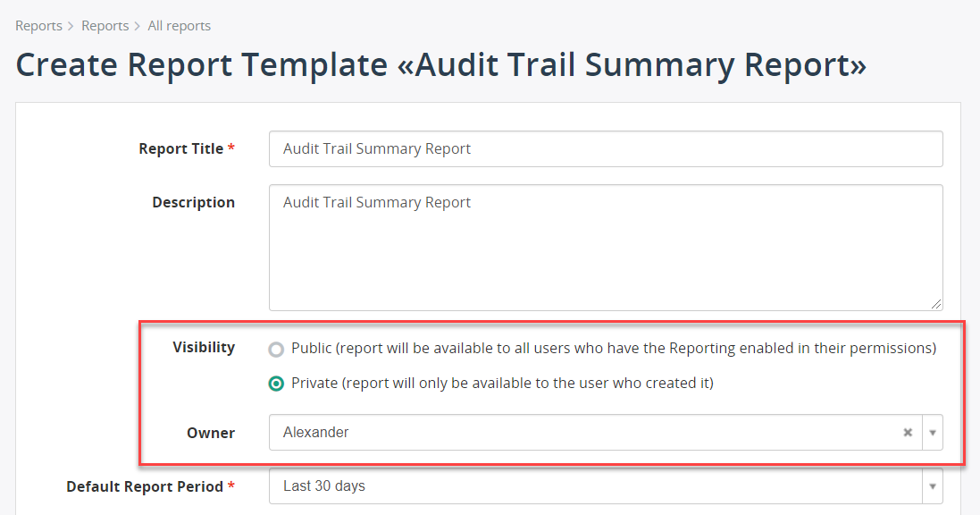Select the Public visibility radio button
Image resolution: width=980 pixels, height=515 pixels.
click(276, 350)
